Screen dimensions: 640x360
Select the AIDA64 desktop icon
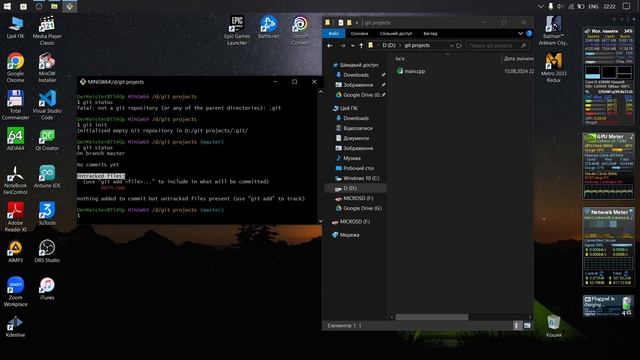(x=15, y=139)
